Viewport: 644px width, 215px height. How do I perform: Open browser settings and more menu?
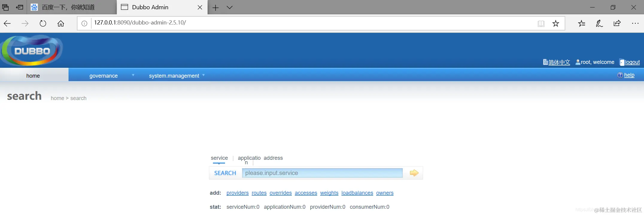(635, 23)
